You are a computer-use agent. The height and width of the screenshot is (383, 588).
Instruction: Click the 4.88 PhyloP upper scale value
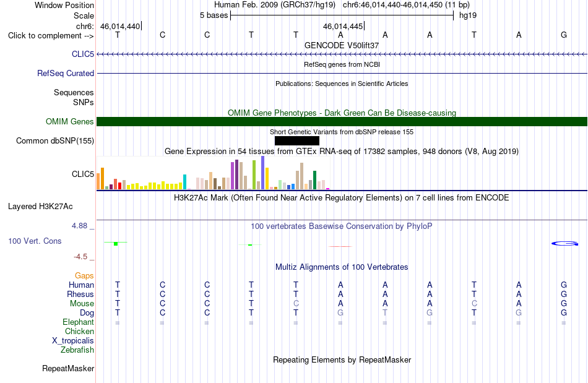coord(79,226)
